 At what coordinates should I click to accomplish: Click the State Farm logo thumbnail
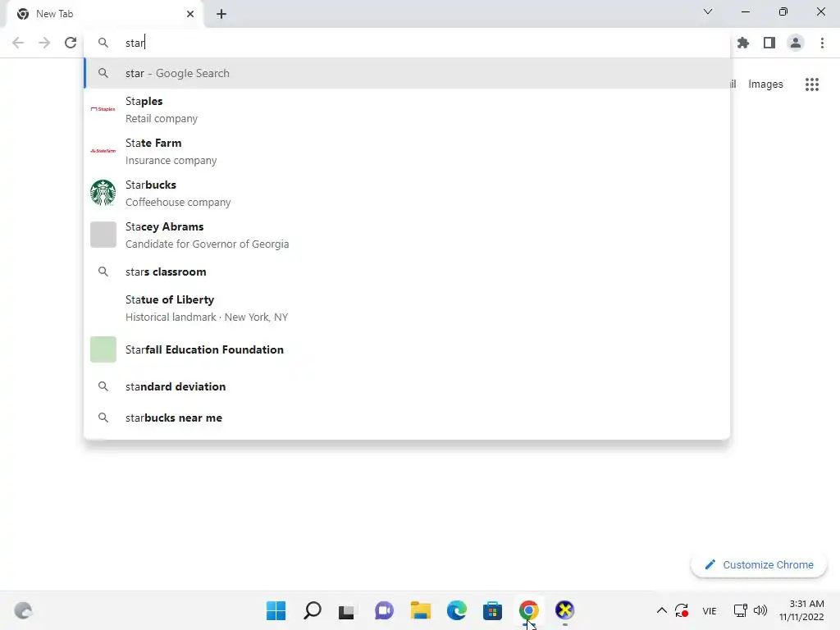tap(103, 151)
